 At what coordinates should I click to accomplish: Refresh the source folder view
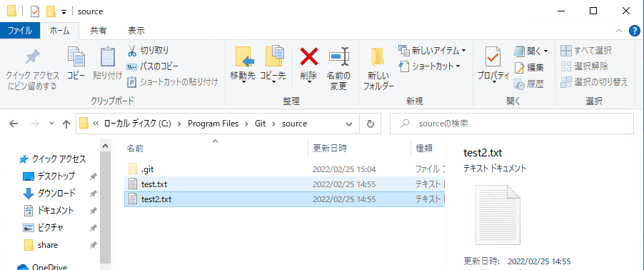point(370,124)
